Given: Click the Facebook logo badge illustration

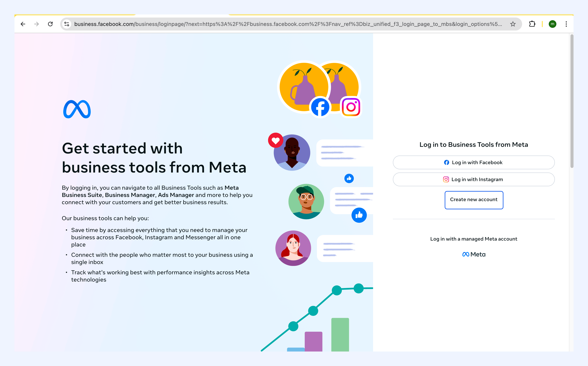Looking at the screenshot, I should point(320,107).
